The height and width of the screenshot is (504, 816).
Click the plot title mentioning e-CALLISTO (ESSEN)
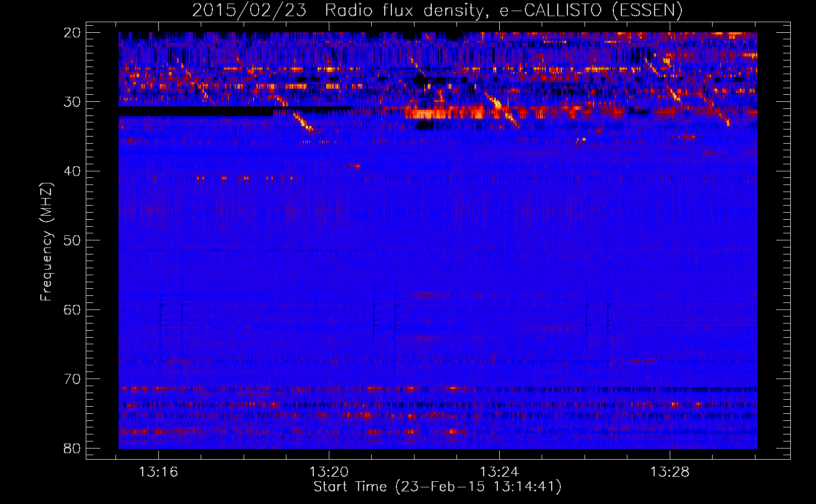click(437, 11)
